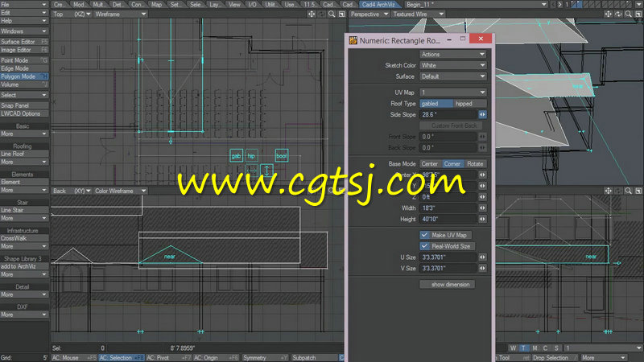Screen dimensions: 644x362
Task: Click the Side Slope input field
Action: [448, 114]
